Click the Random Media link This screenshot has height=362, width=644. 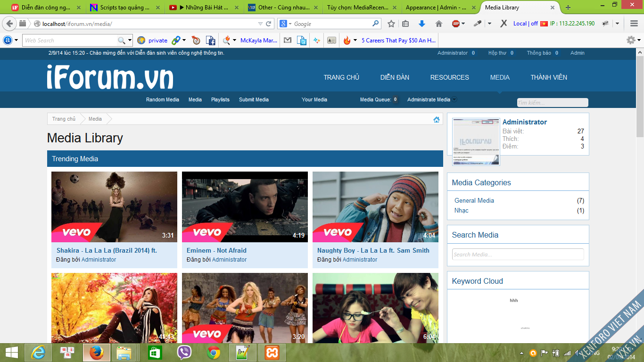coord(163,99)
